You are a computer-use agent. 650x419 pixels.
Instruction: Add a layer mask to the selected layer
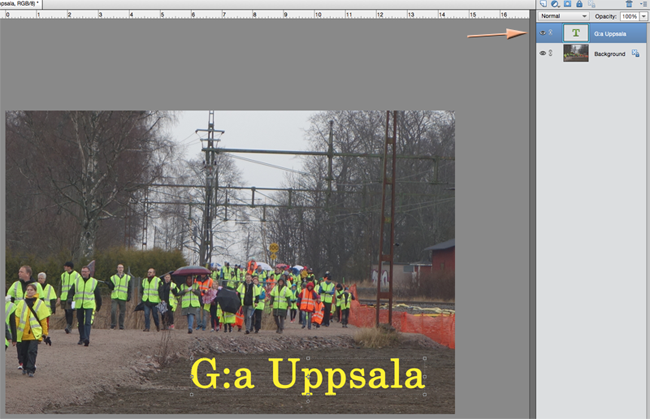coord(568,4)
